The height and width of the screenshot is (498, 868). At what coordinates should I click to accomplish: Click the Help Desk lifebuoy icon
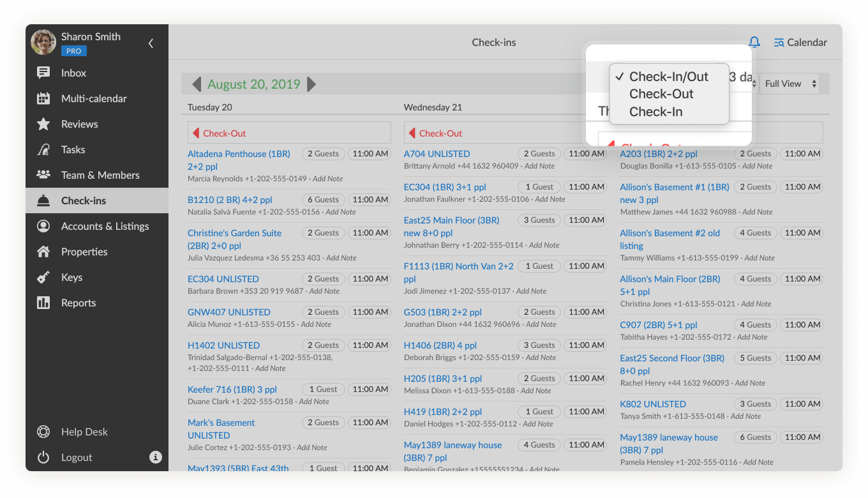(x=43, y=432)
